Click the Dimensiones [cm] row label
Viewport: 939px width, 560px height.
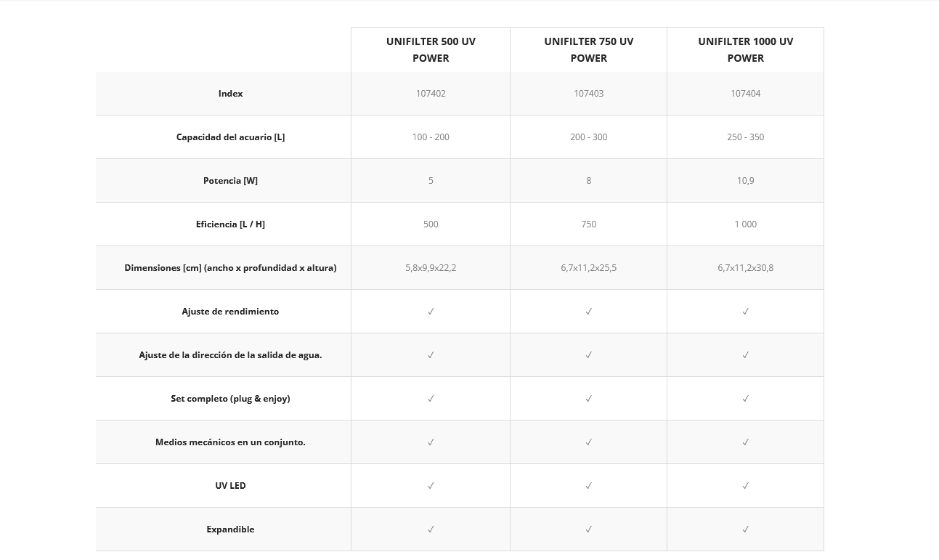[230, 268]
